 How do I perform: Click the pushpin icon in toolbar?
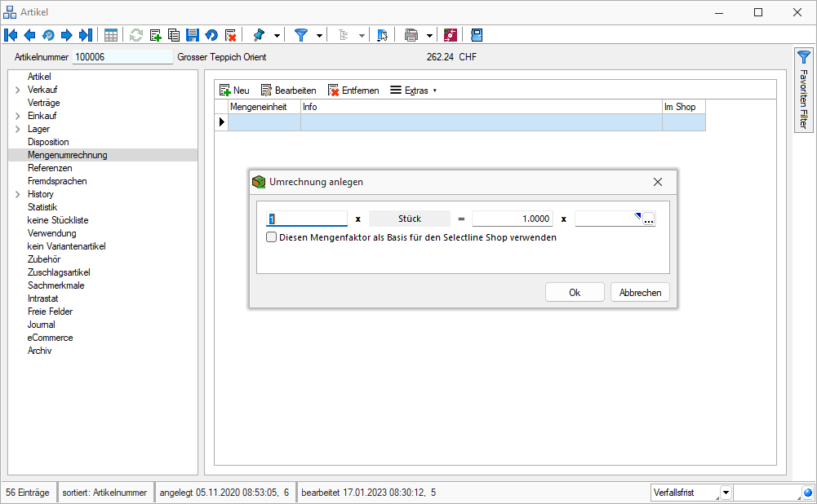[260, 35]
